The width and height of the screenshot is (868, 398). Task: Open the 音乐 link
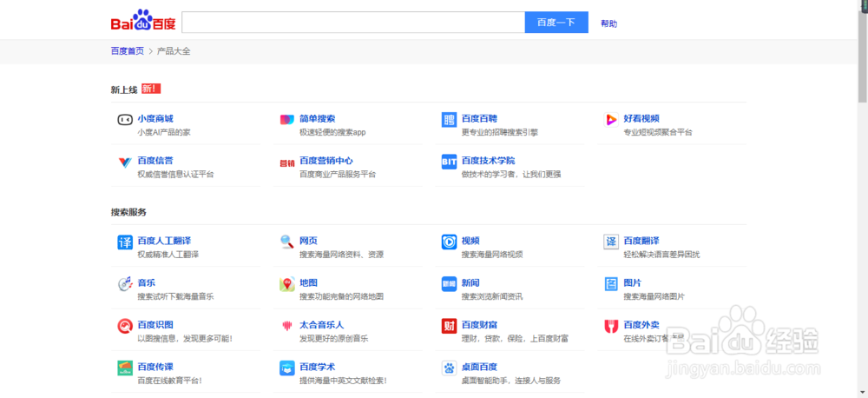tap(147, 282)
